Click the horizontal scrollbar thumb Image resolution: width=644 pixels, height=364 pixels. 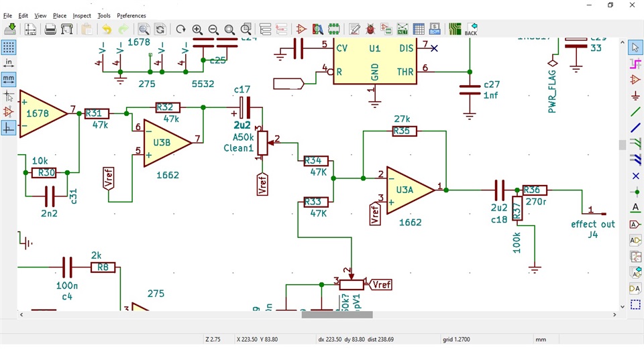point(337,315)
